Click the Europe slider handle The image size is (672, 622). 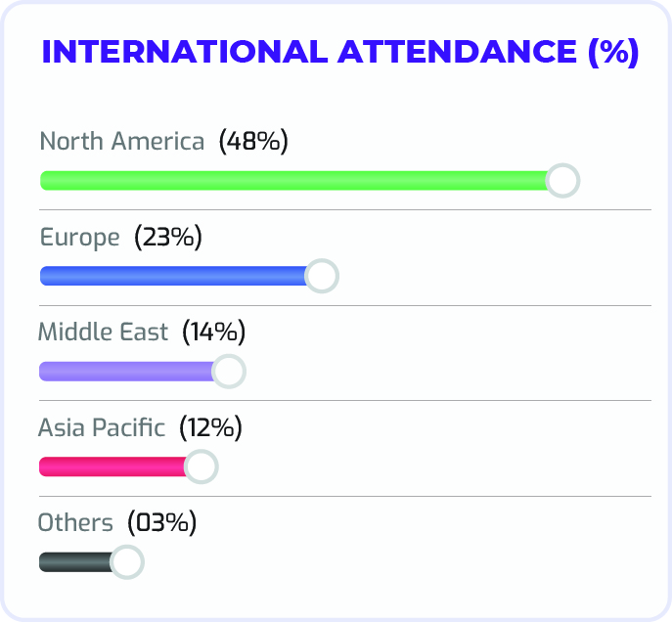coord(322,277)
